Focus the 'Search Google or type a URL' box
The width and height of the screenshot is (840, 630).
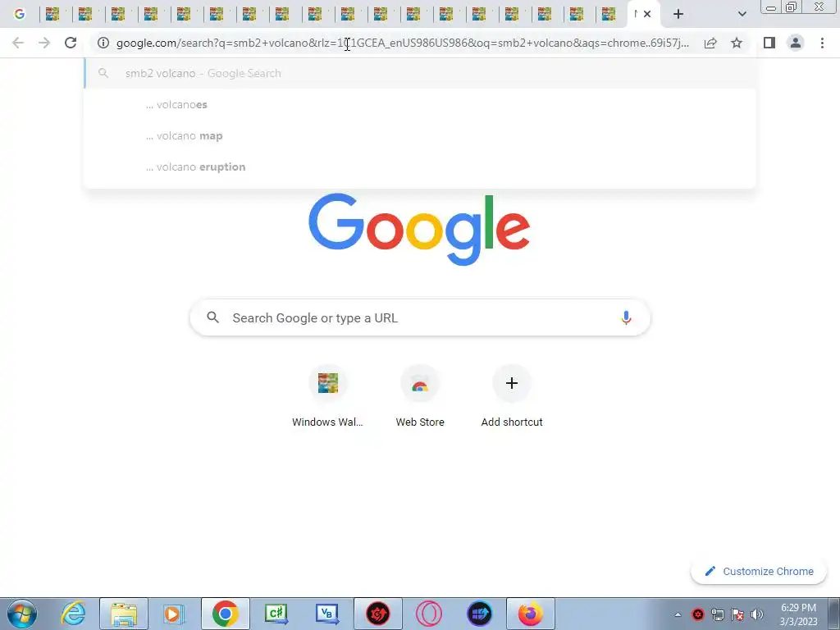(x=420, y=317)
